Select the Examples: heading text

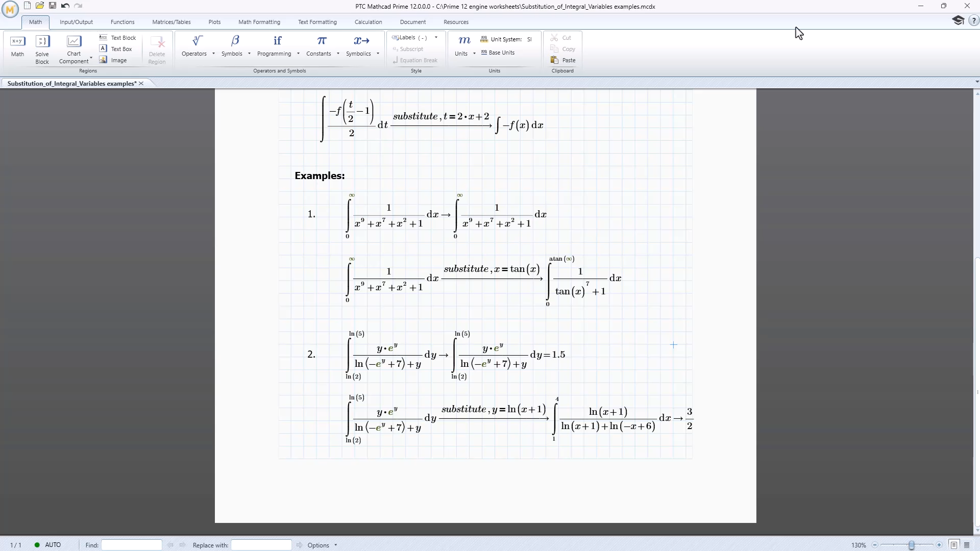click(320, 176)
